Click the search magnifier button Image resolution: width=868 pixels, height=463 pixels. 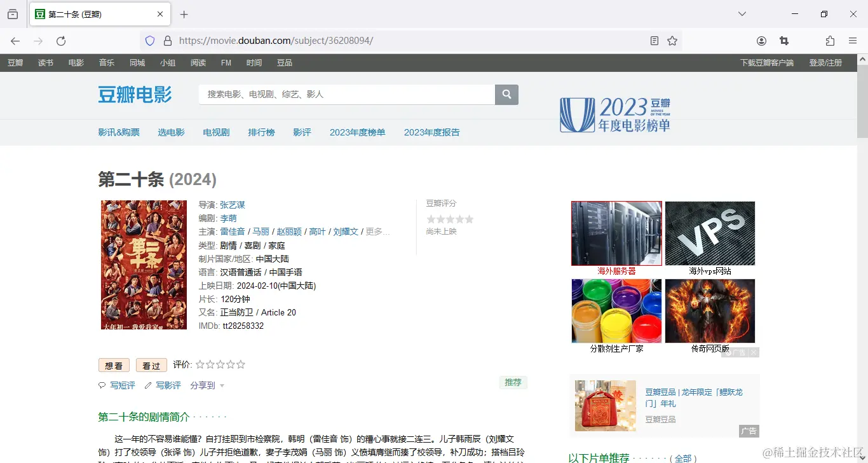[506, 94]
